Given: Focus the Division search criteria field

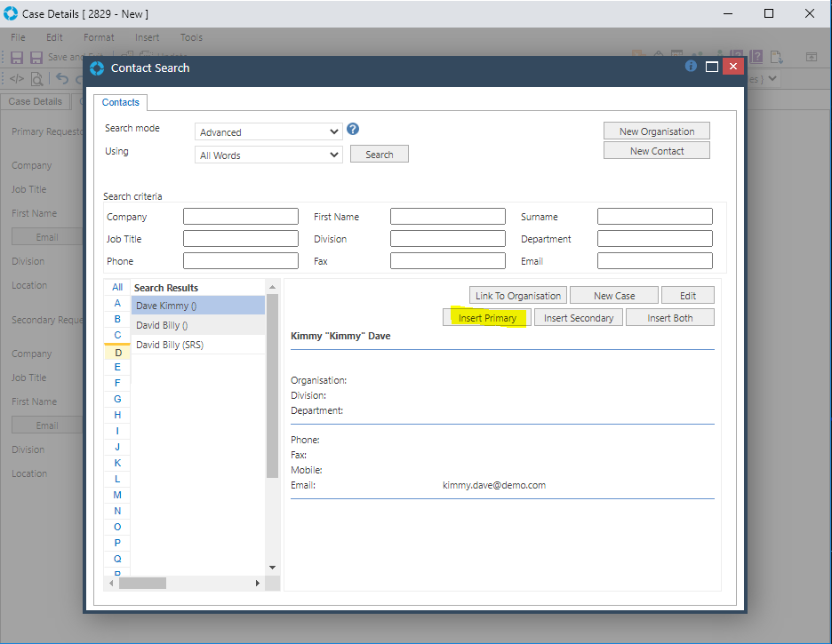Looking at the screenshot, I should coord(448,239).
